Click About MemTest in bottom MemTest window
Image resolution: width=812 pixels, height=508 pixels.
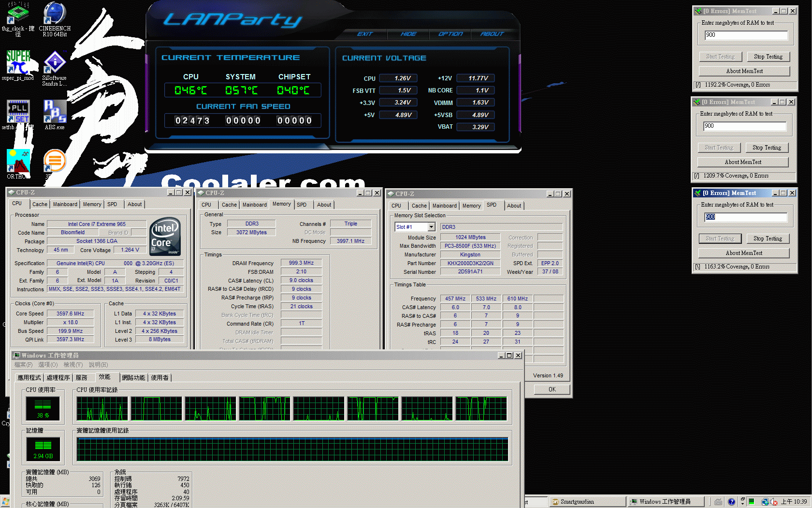[744, 253]
